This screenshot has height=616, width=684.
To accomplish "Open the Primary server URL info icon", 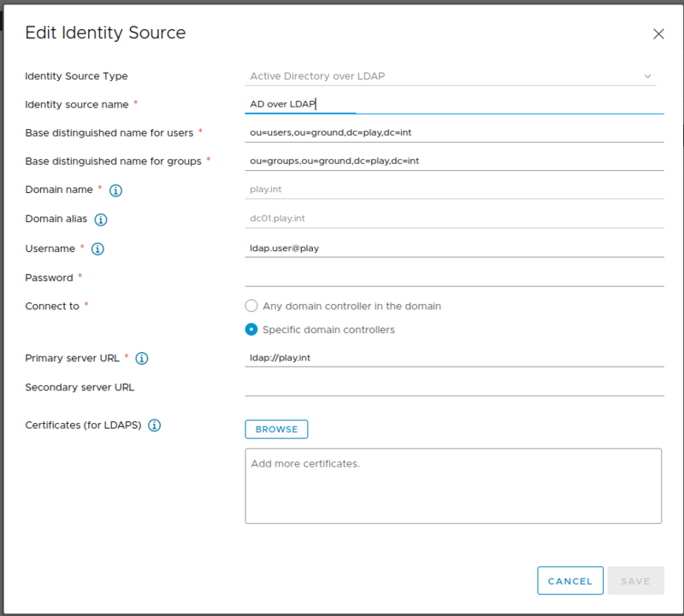I will point(141,358).
